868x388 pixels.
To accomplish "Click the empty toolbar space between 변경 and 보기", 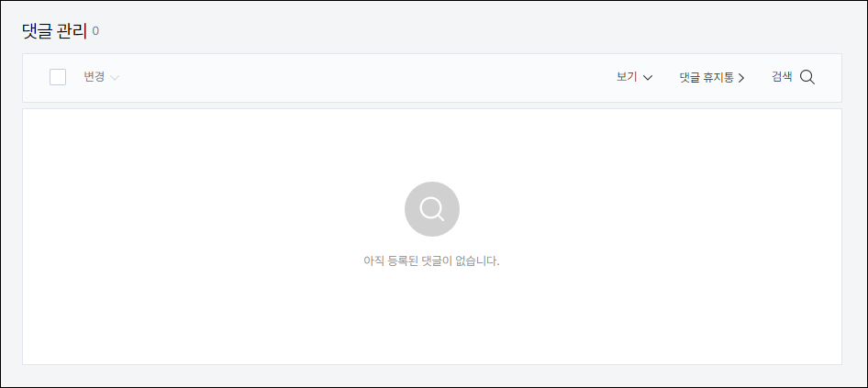I will click(365, 77).
